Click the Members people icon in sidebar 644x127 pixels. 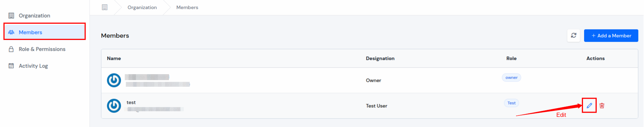click(x=11, y=32)
